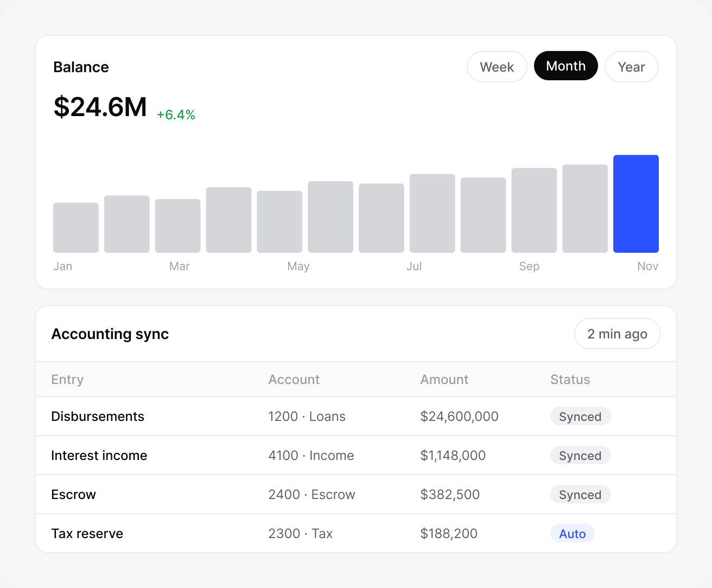Click the $382,500 amount
The height and width of the screenshot is (588, 712).
coord(450,495)
